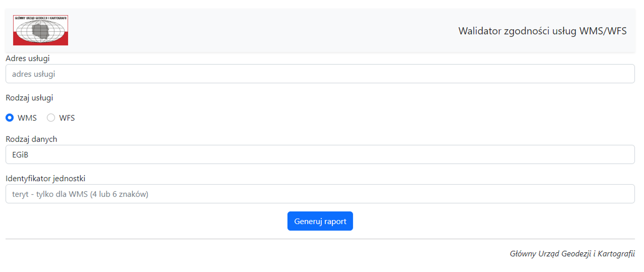Click the Adres usługi field label

(28, 58)
